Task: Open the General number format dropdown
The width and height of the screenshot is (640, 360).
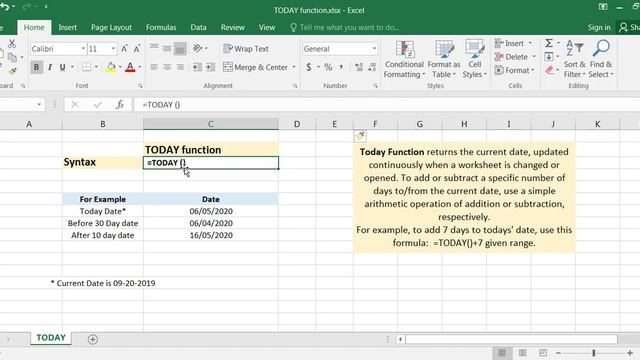Action: coord(374,49)
